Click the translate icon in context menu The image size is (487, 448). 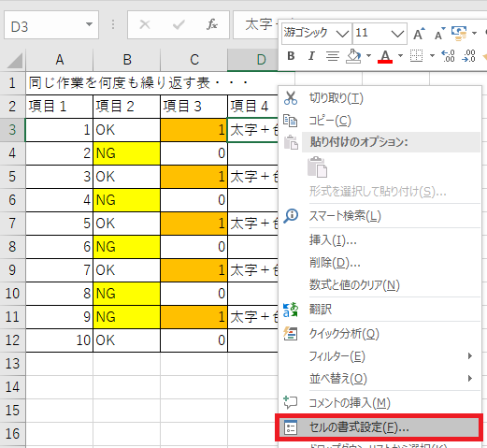[291, 310]
